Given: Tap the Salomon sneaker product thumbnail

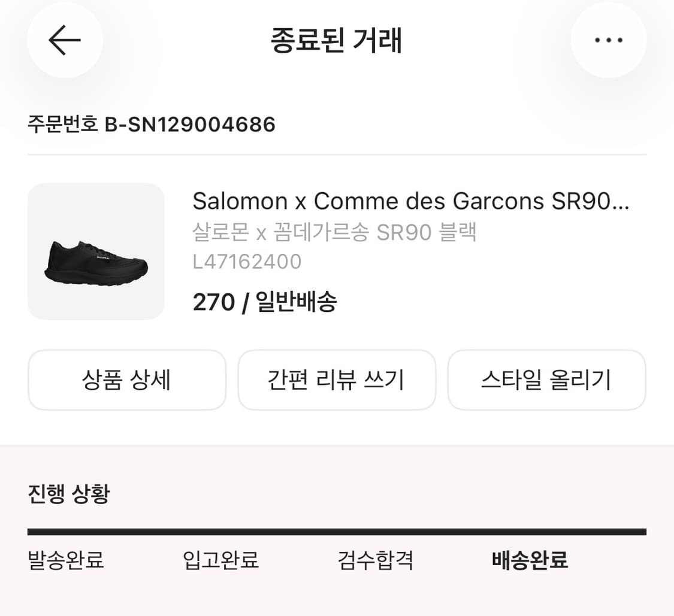Looking at the screenshot, I should [95, 252].
